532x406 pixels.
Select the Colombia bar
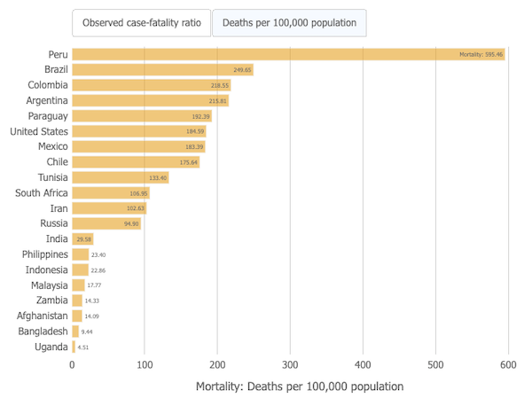151,85
